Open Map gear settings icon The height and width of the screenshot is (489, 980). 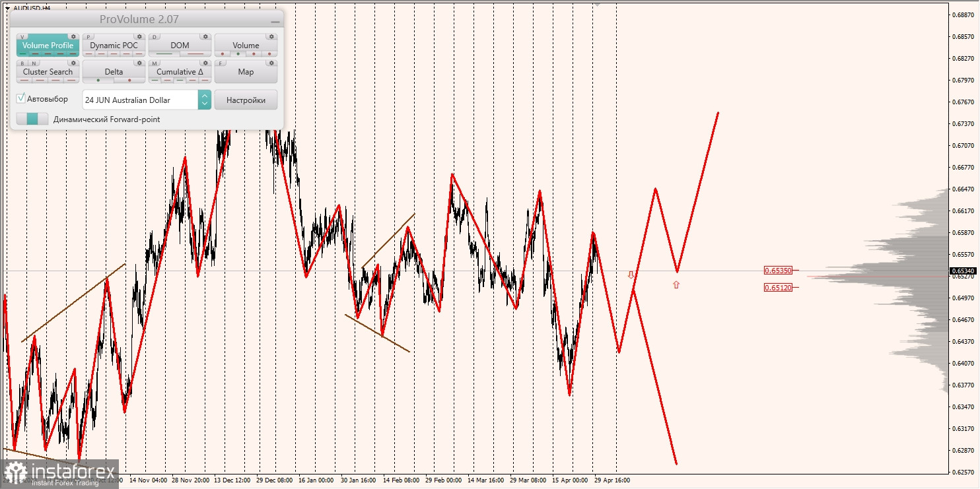click(x=271, y=63)
